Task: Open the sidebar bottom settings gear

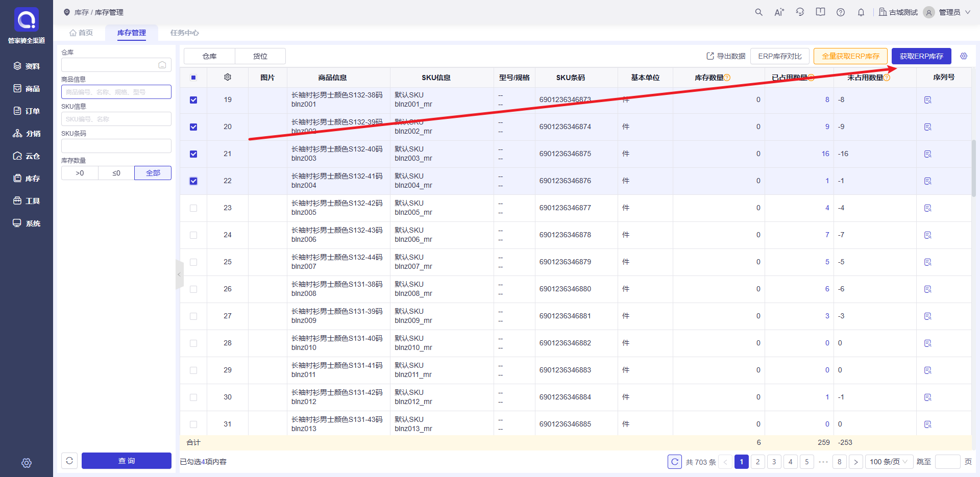Action: point(27,463)
